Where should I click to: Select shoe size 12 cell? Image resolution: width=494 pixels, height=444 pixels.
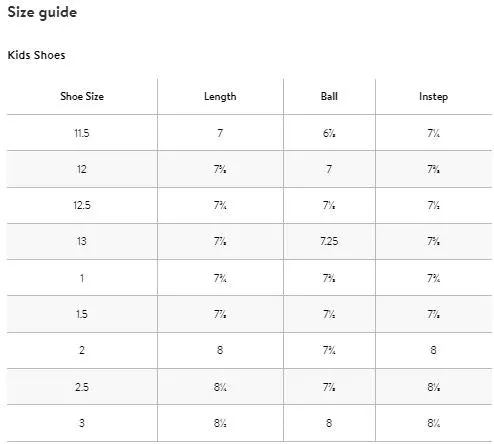coord(82,169)
